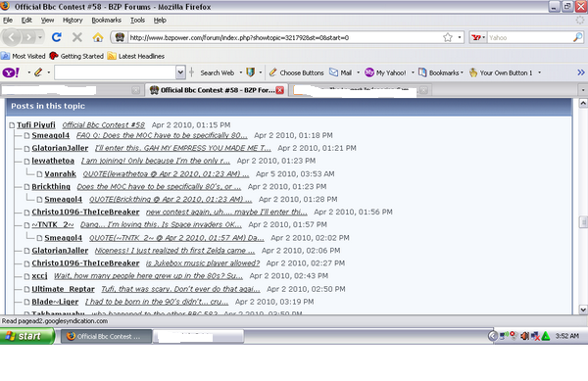588x381 pixels.
Task: Click the URL address field
Action: [x=285, y=37]
